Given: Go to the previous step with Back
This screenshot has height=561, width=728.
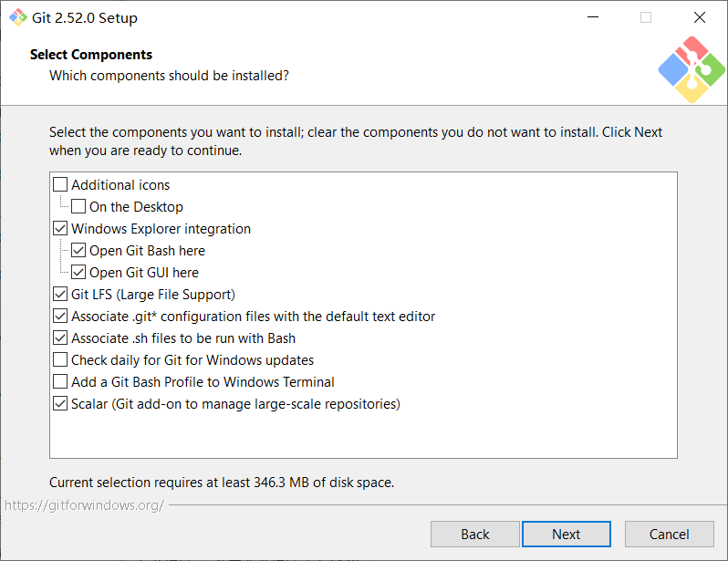Looking at the screenshot, I should point(474,535).
